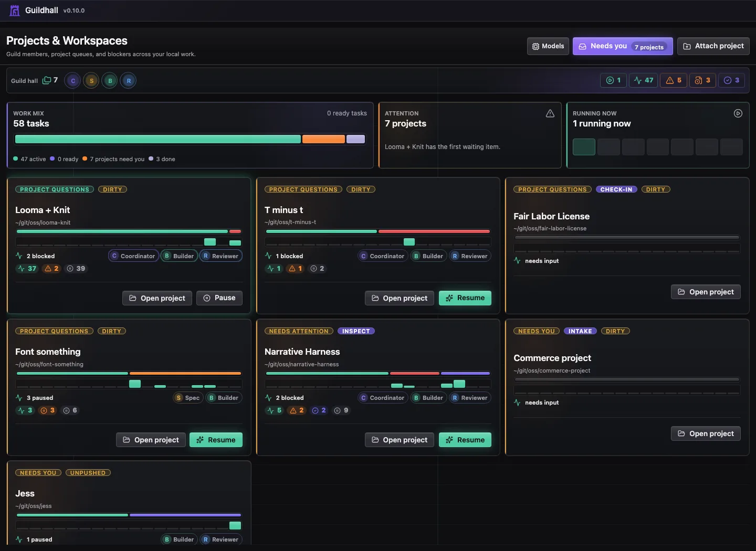This screenshot has height=551, width=756.
Task: Click the 6 paused badge on Font something
Action: point(70,410)
